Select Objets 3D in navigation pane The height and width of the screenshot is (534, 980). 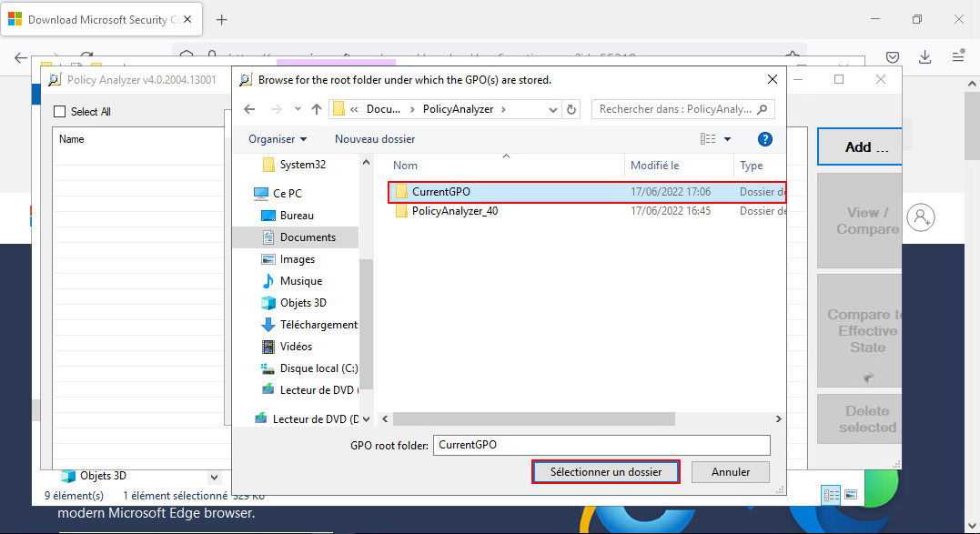pos(302,303)
